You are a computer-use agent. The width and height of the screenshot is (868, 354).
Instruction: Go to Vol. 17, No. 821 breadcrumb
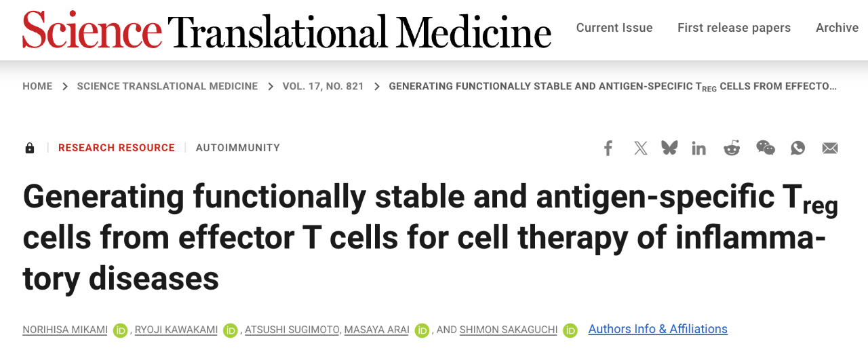pyautogui.click(x=323, y=86)
